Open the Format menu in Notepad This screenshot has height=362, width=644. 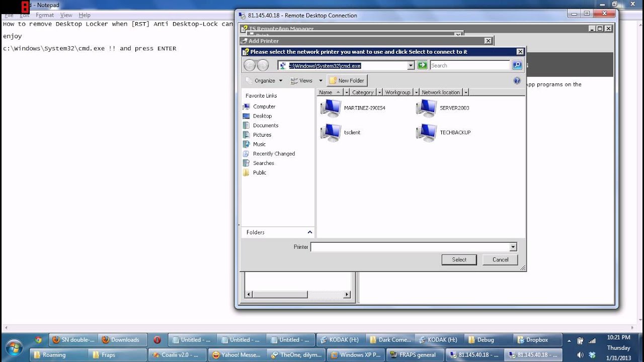(x=45, y=15)
